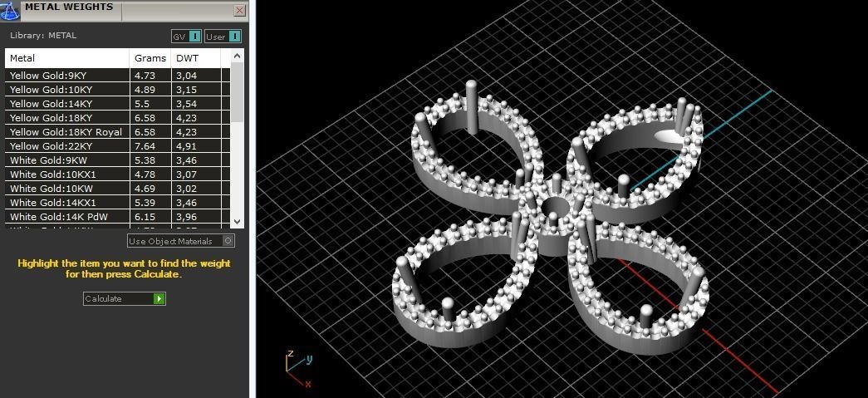Click the metal list scroll up arrow
The image size is (868, 398).
(237, 56)
